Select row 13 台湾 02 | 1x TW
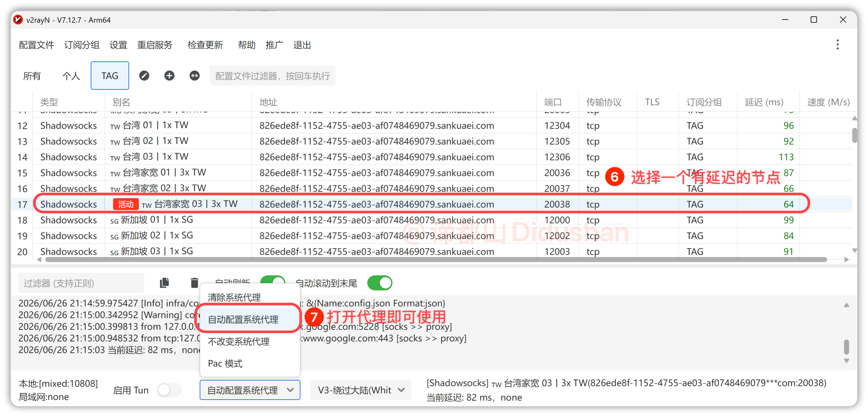Screen dimensions: 868x417 coord(431,142)
